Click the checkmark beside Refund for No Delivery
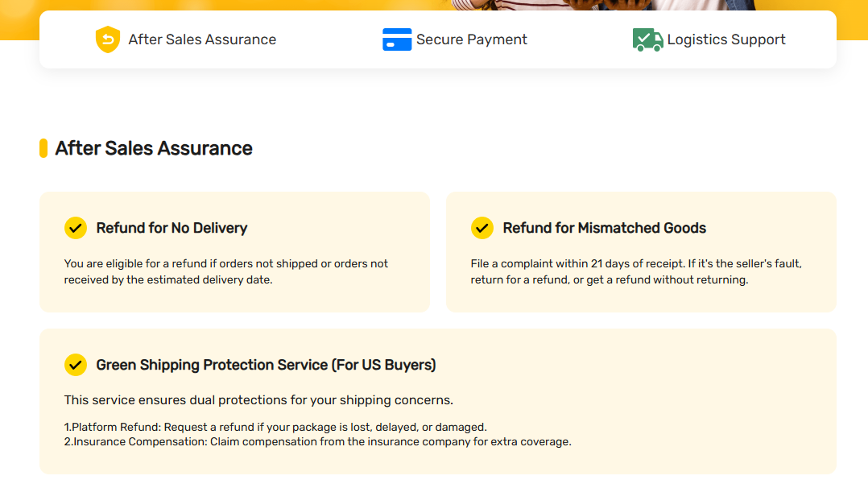This screenshot has height=484, width=868. click(x=76, y=228)
